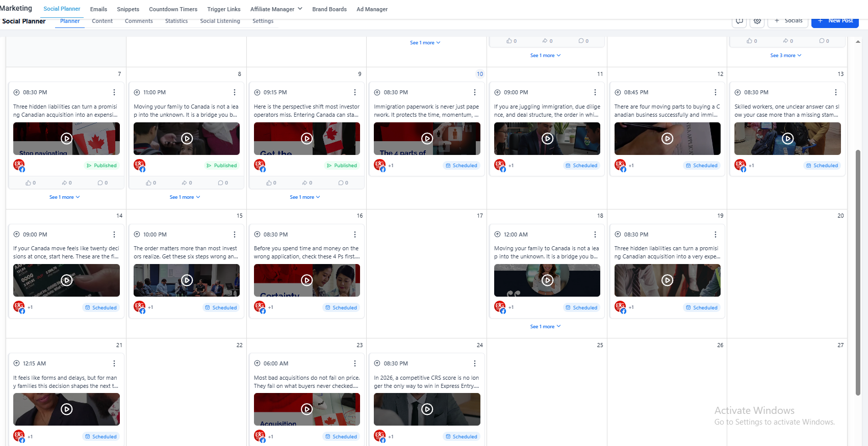Open options menu for the 06:00 AM post on day 23
Viewport: 868px width, 446px height.
[355, 363]
